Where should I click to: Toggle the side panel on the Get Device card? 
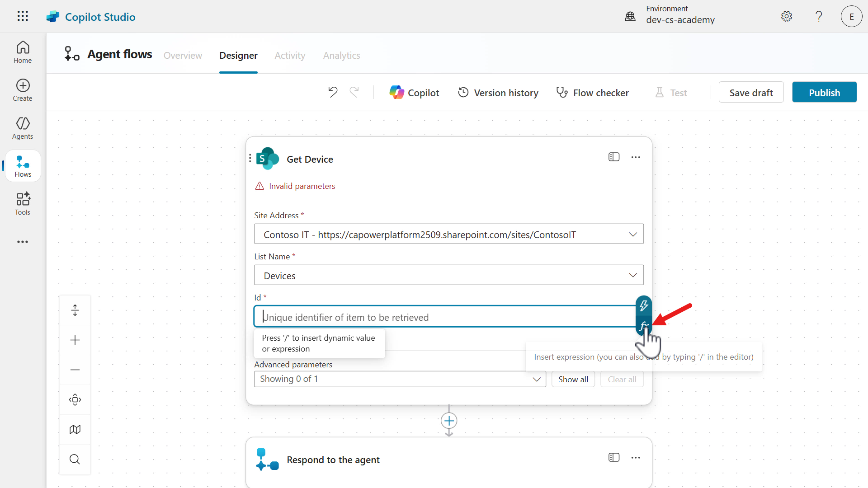click(613, 157)
